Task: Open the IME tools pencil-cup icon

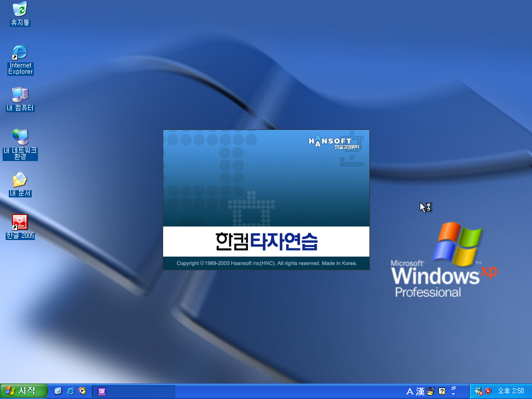Action: (x=431, y=392)
